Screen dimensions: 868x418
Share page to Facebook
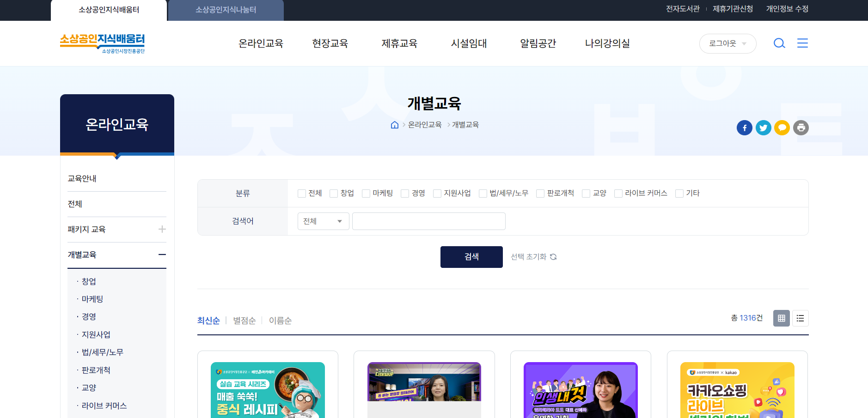(x=744, y=127)
